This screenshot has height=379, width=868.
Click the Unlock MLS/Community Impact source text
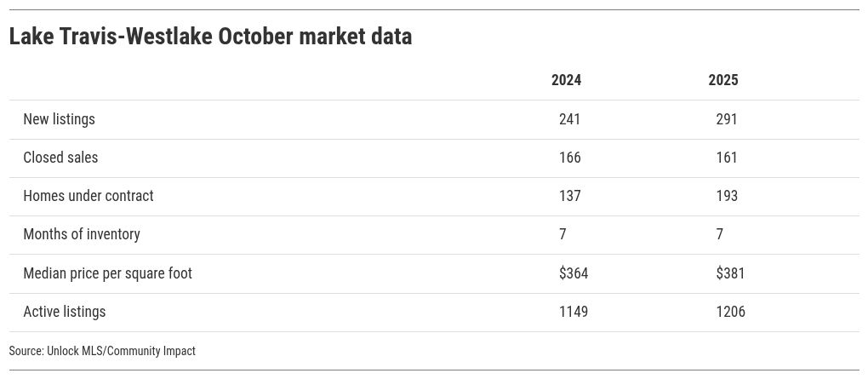click(102, 351)
